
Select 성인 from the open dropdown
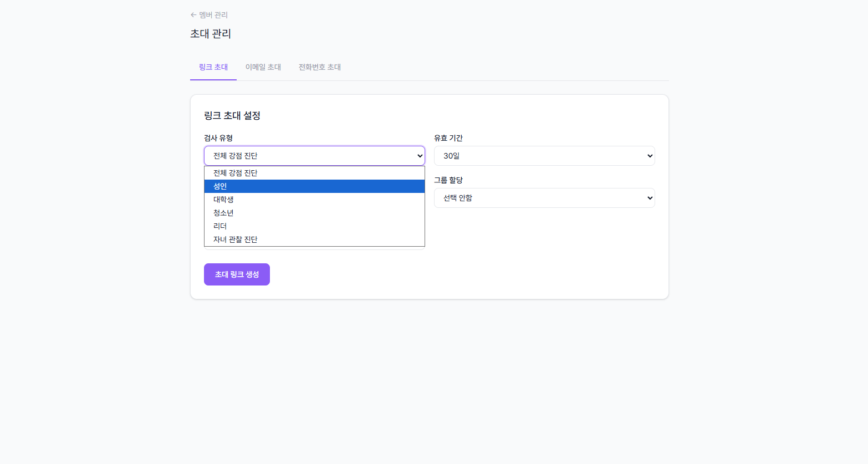pyautogui.click(x=314, y=186)
